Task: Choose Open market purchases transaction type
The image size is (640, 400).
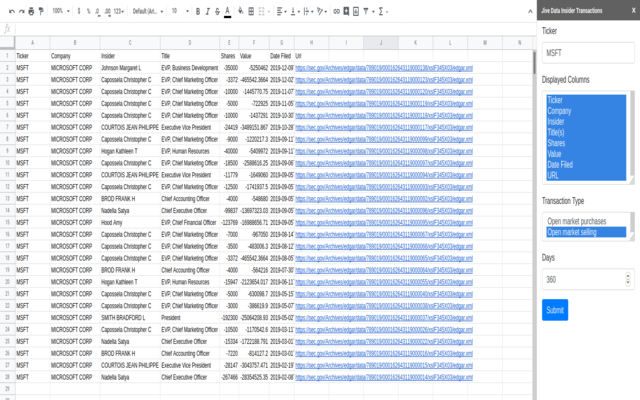Action: (x=586, y=221)
